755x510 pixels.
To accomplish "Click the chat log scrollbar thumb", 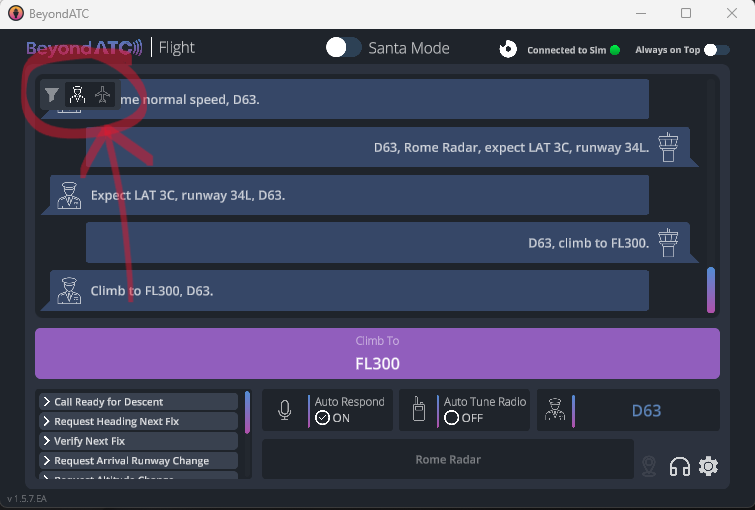I will pos(711,290).
